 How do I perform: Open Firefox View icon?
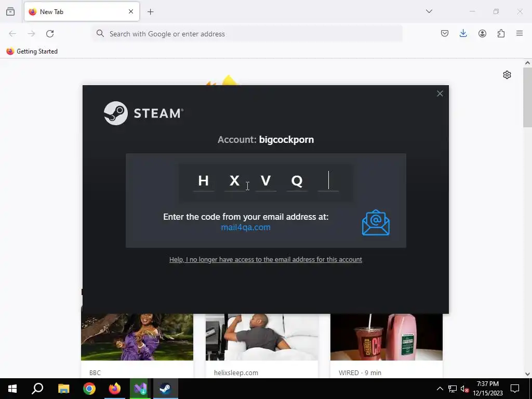[x=10, y=11]
